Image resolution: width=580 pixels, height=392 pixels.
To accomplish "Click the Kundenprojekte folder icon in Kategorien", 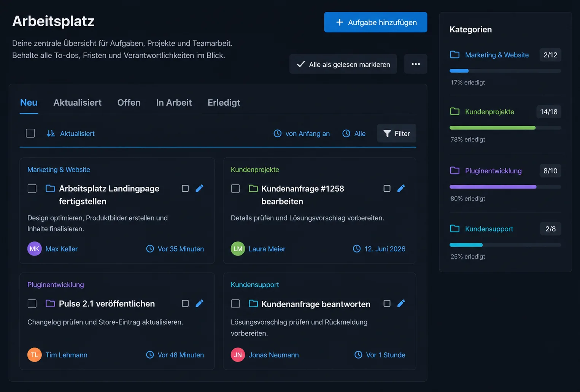I will 455,111.
